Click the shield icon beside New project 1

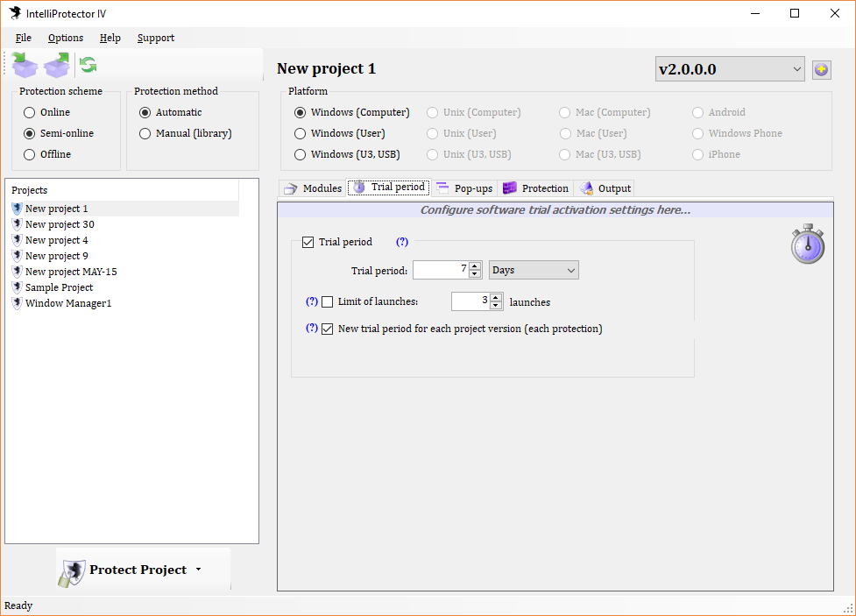(17, 208)
